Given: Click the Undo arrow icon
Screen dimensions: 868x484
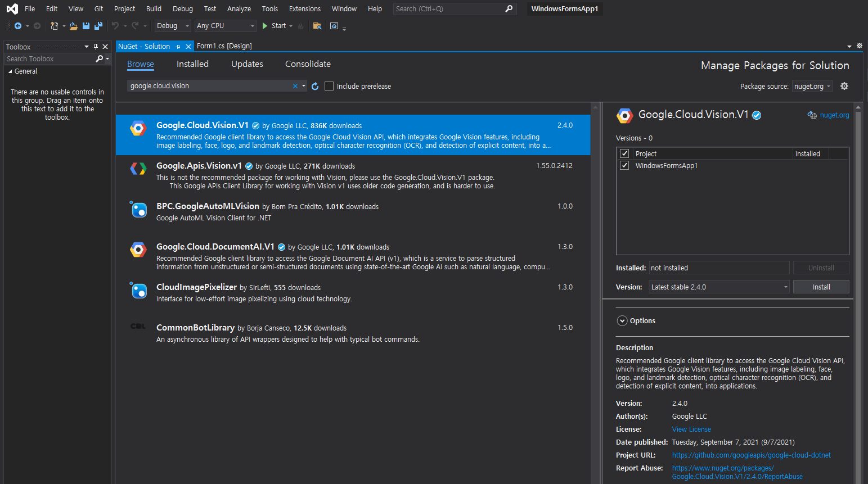Looking at the screenshot, I should click(x=115, y=26).
